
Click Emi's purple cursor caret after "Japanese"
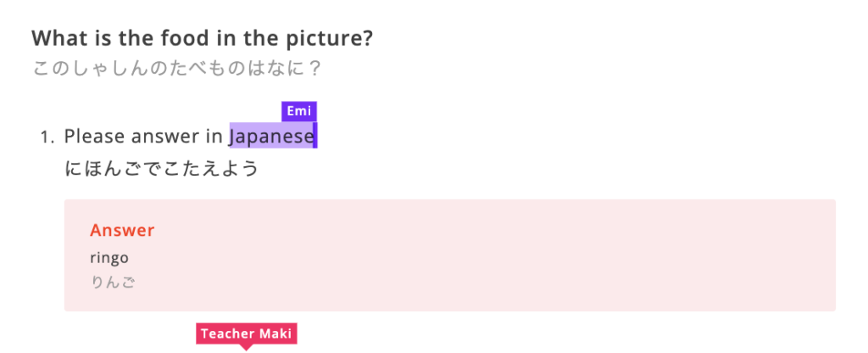[x=315, y=136]
